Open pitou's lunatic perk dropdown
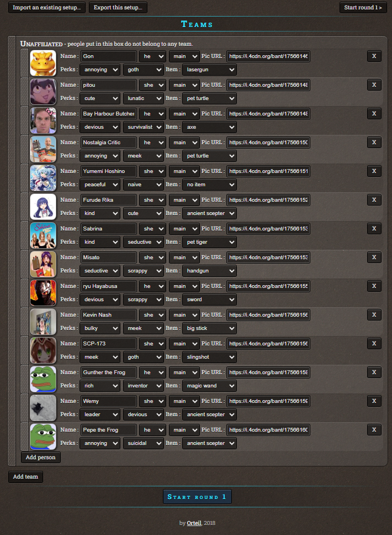 click(144, 98)
